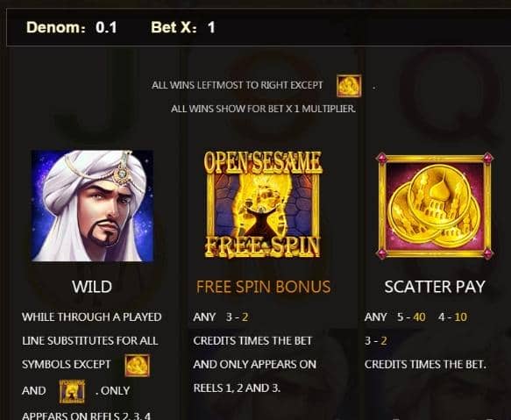
Task: Click the Denom 0.1 value
Action: [x=106, y=27]
